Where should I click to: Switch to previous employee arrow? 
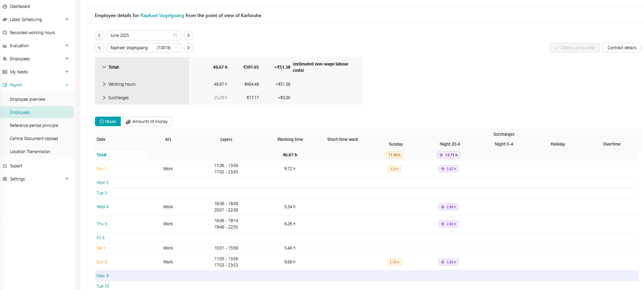(100, 48)
